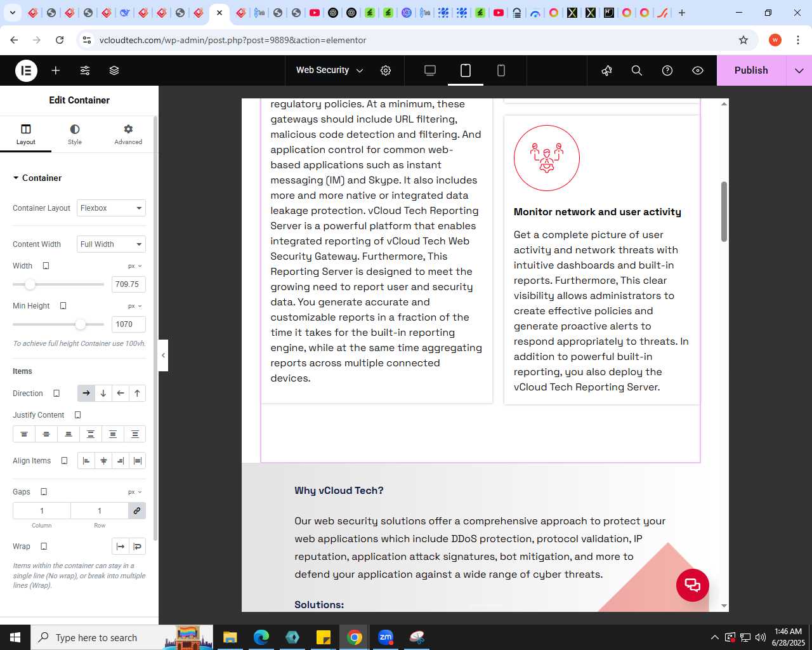
Task: Set Align Items to End
Action: (121, 461)
